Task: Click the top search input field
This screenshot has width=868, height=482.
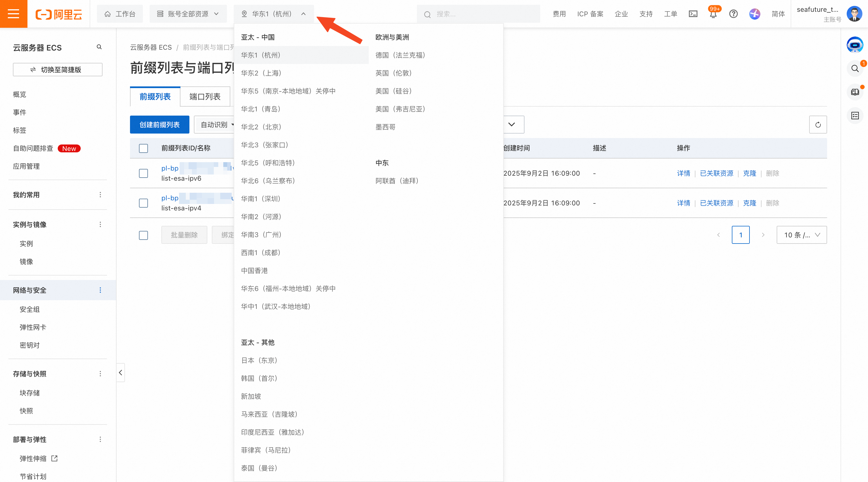Action: (x=479, y=14)
